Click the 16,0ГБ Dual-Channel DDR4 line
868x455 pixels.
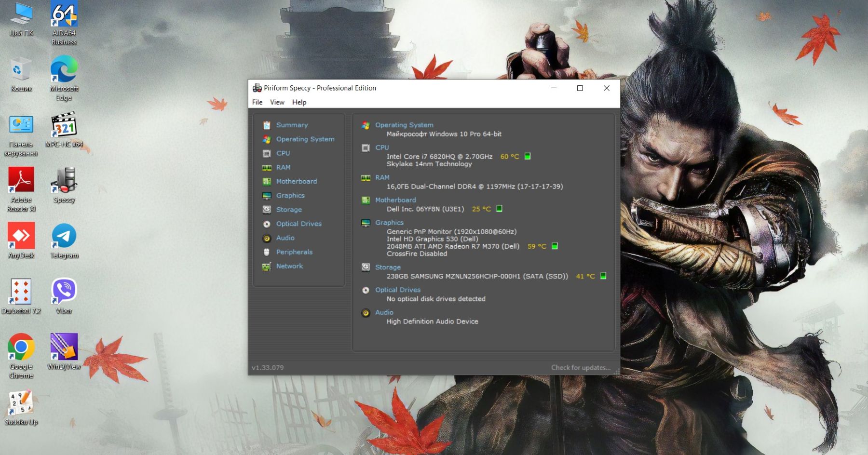475,187
